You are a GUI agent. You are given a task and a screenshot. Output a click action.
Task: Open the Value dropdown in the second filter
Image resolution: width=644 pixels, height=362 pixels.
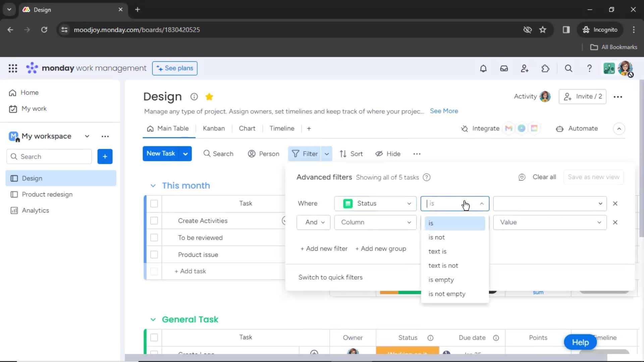click(x=550, y=223)
